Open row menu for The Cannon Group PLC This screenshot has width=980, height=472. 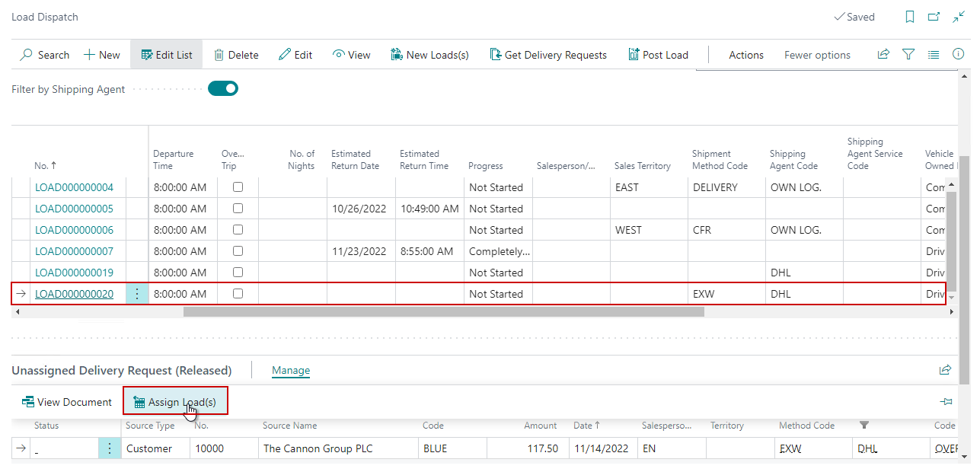[110, 449]
